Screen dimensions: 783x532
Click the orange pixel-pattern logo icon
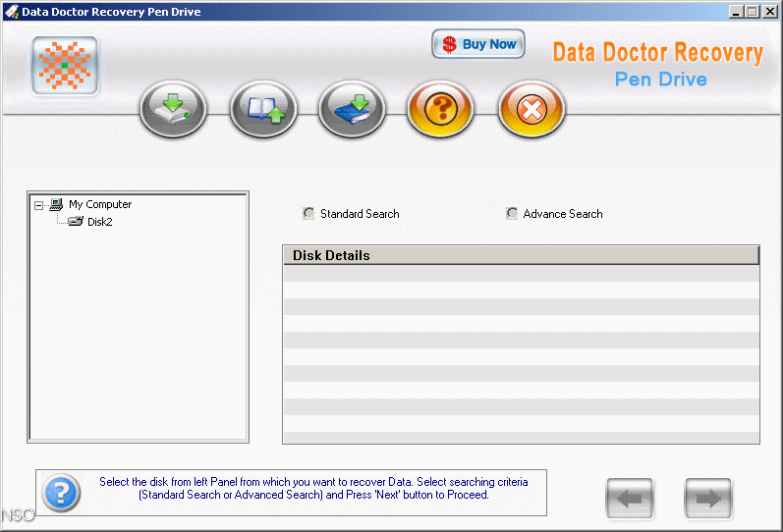(65, 66)
